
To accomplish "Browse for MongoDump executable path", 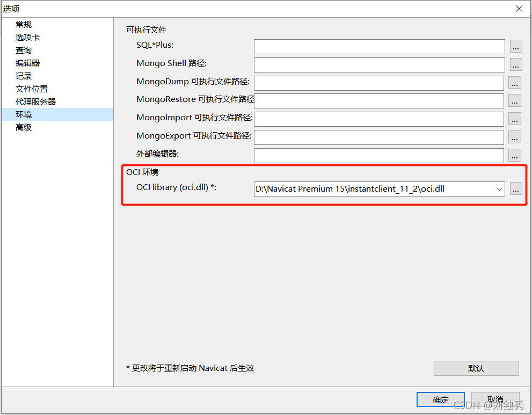I will (x=515, y=83).
